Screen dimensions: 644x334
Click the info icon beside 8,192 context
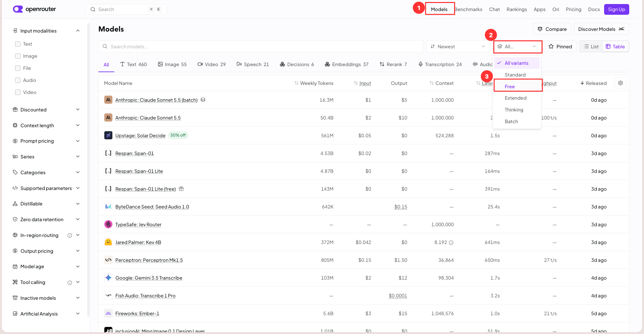pyautogui.click(x=451, y=243)
